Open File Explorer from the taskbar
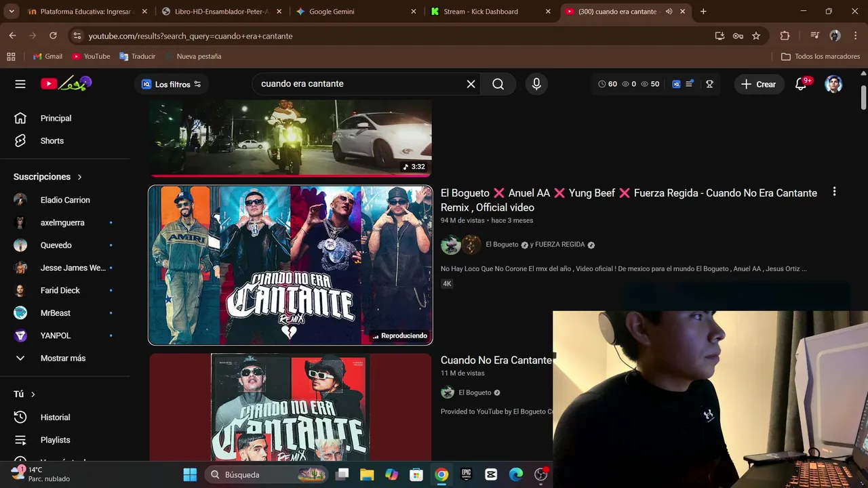The image size is (868, 488). (367, 474)
